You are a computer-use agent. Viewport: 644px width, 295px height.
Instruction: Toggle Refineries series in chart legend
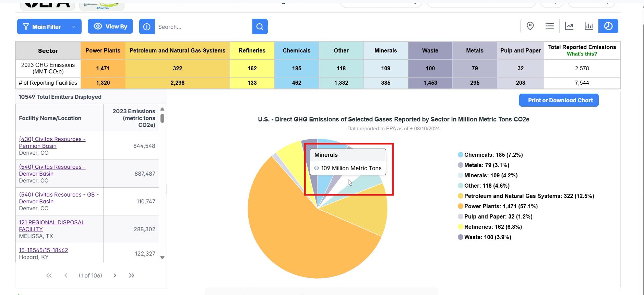pos(490,227)
